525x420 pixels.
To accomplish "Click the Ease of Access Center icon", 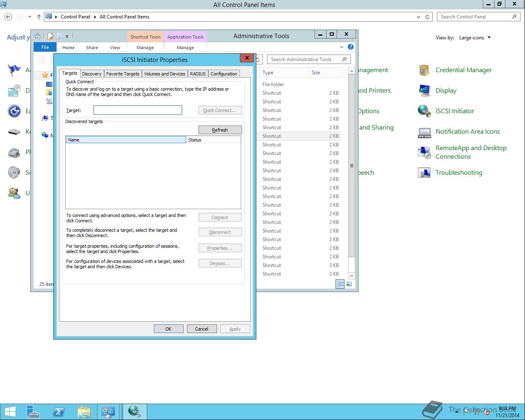I will [14, 111].
